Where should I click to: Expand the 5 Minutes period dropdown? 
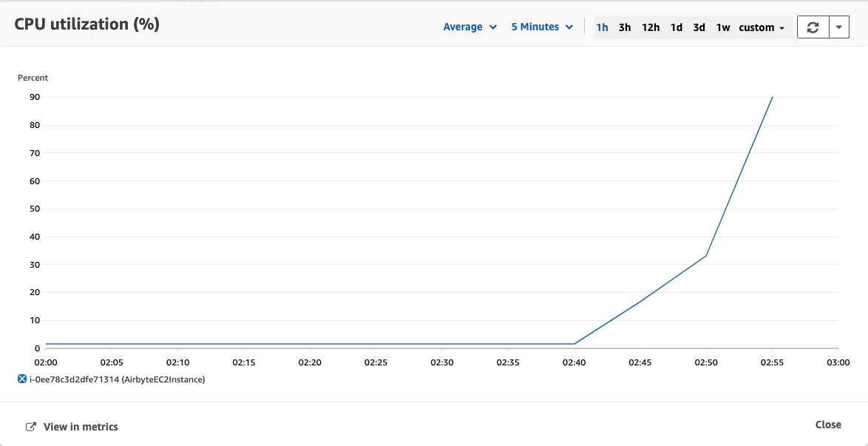click(542, 27)
